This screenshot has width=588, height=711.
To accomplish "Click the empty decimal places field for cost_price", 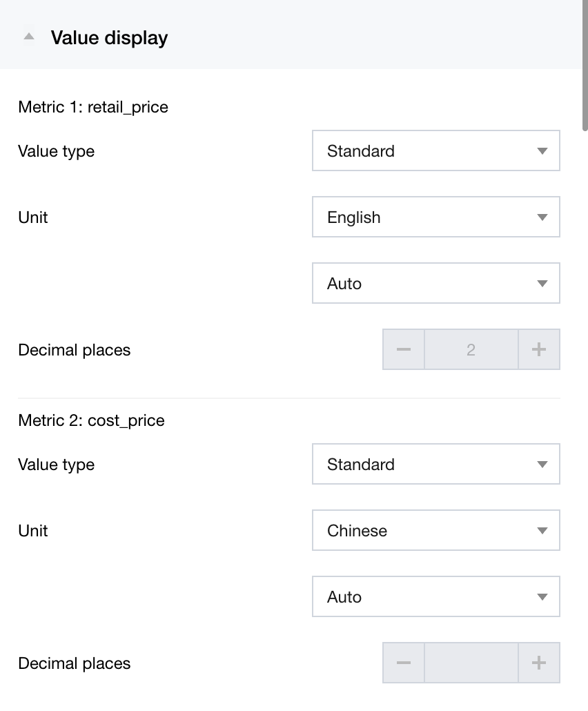I will click(x=471, y=663).
